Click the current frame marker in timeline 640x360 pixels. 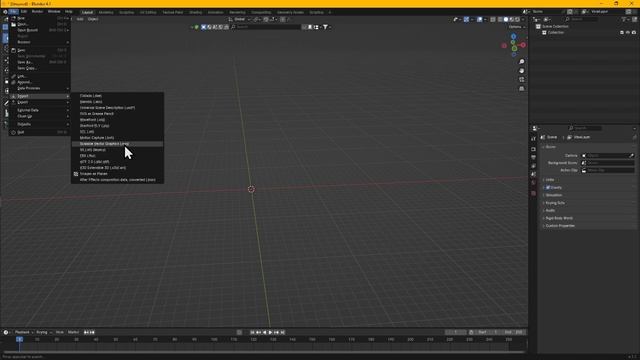19,340
